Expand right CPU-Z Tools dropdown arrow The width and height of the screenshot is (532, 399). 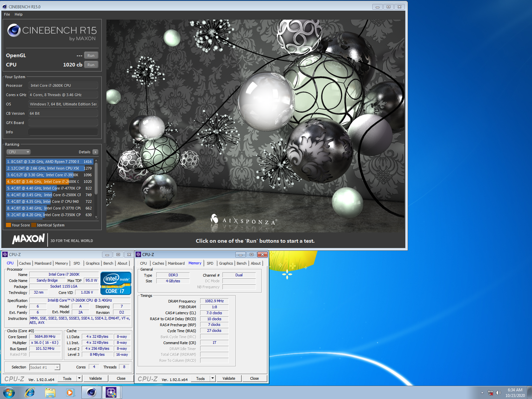point(212,378)
